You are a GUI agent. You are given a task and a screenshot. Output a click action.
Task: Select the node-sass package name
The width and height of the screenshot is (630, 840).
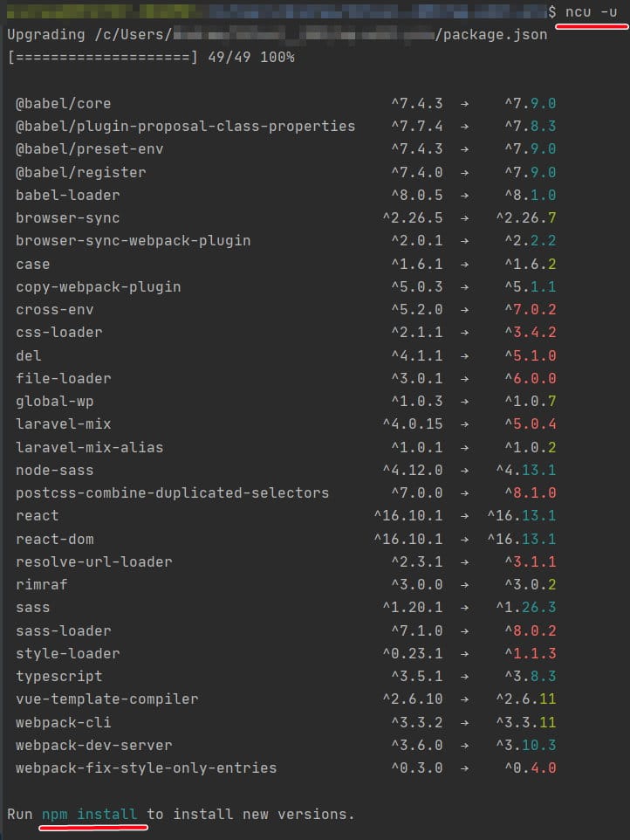pyautogui.click(x=55, y=471)
